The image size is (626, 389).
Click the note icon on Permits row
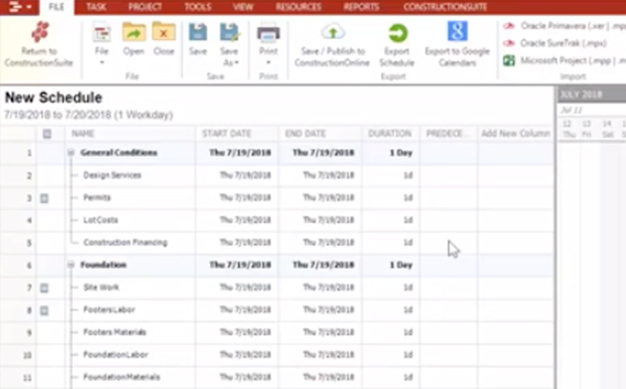coord(44,198)
